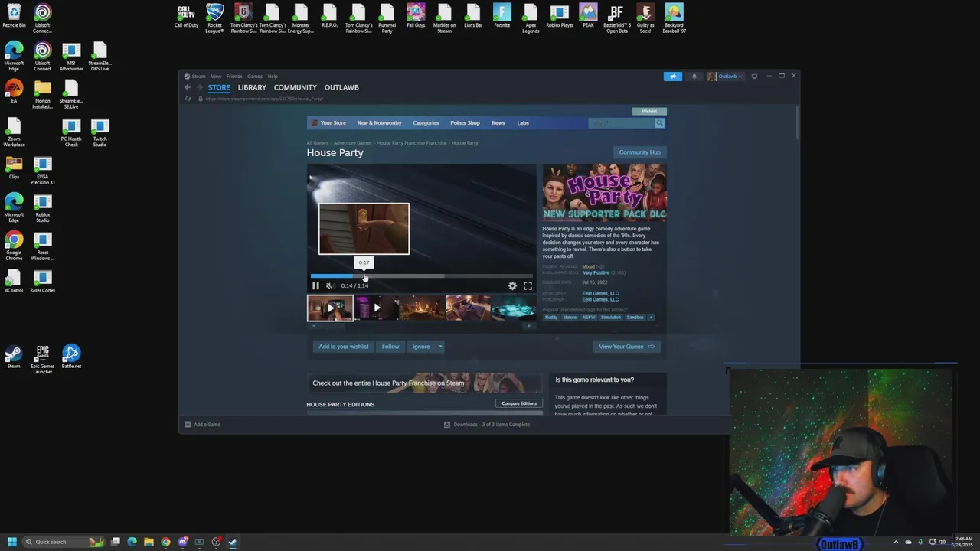Viewport: 980px width, 551px height.
Task: Unmute the trailer audio speaker icon
Action: [x=330, y=285]
